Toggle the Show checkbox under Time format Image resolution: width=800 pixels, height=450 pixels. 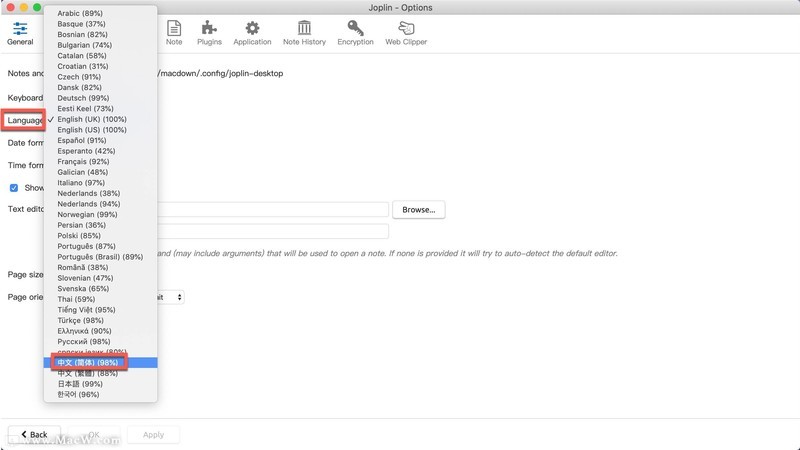coord(14,188)
